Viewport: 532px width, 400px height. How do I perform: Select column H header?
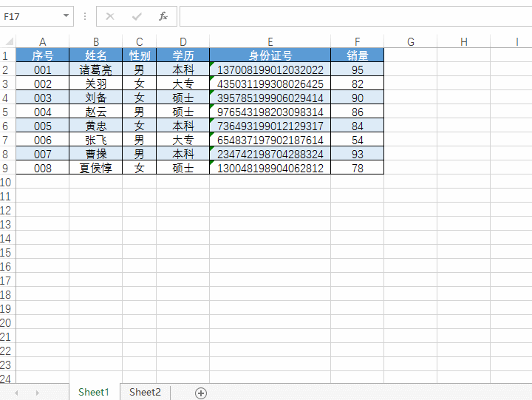[464, 41]
